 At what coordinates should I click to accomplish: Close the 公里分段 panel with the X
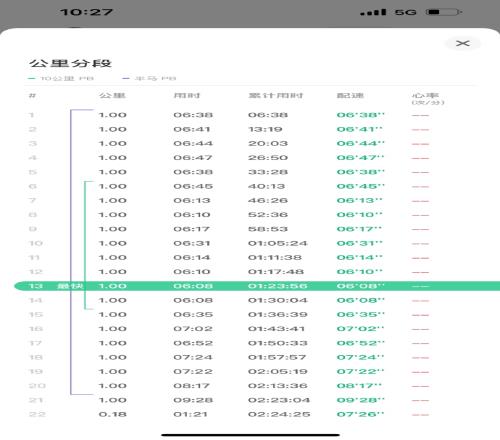(463, 43)
